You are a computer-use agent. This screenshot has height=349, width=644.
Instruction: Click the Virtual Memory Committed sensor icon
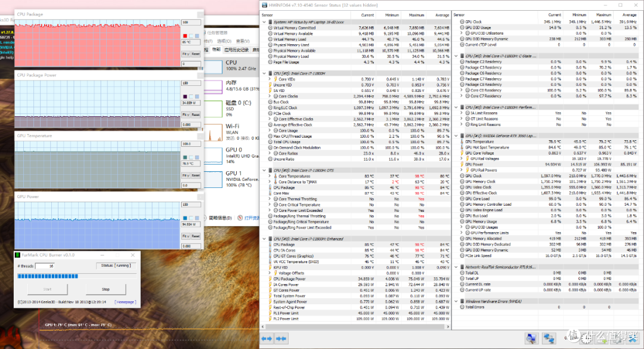point(270,28)
